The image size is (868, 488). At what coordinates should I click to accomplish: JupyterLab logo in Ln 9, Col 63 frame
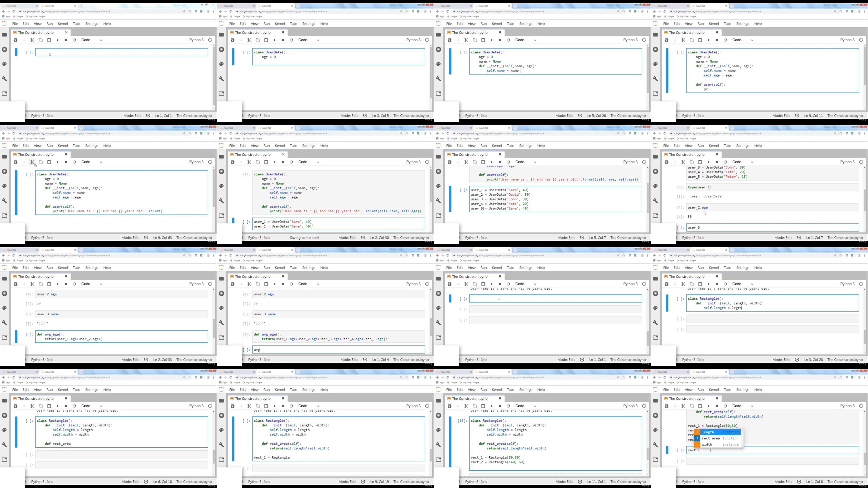click(4, 146)
